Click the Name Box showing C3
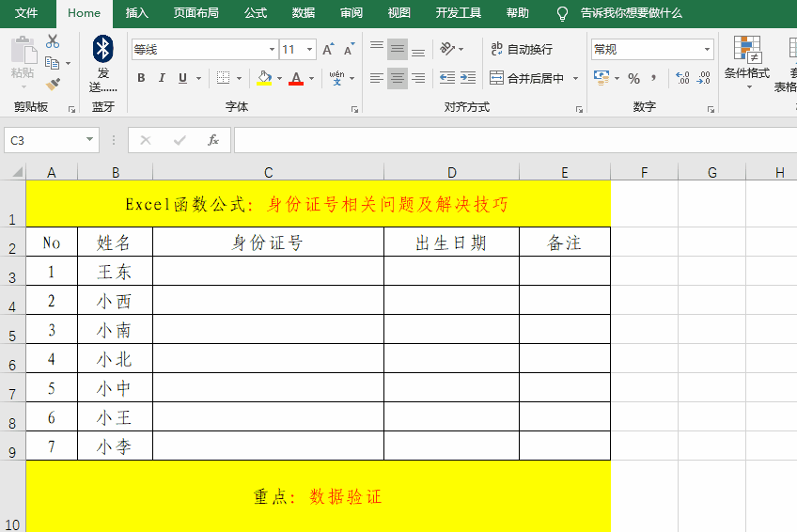797x532 pixels. click(x=44, y=140)
